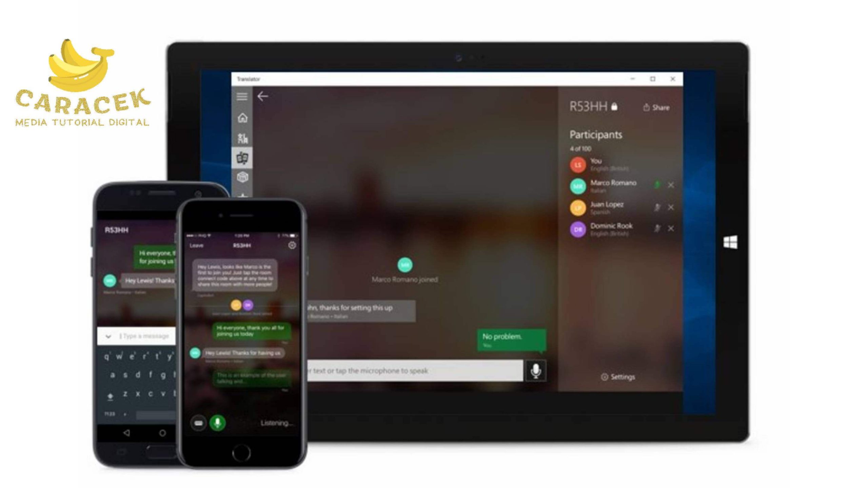868x488 pixels.
Task: Select the hamburger menu icon
Action: [242, 97]
